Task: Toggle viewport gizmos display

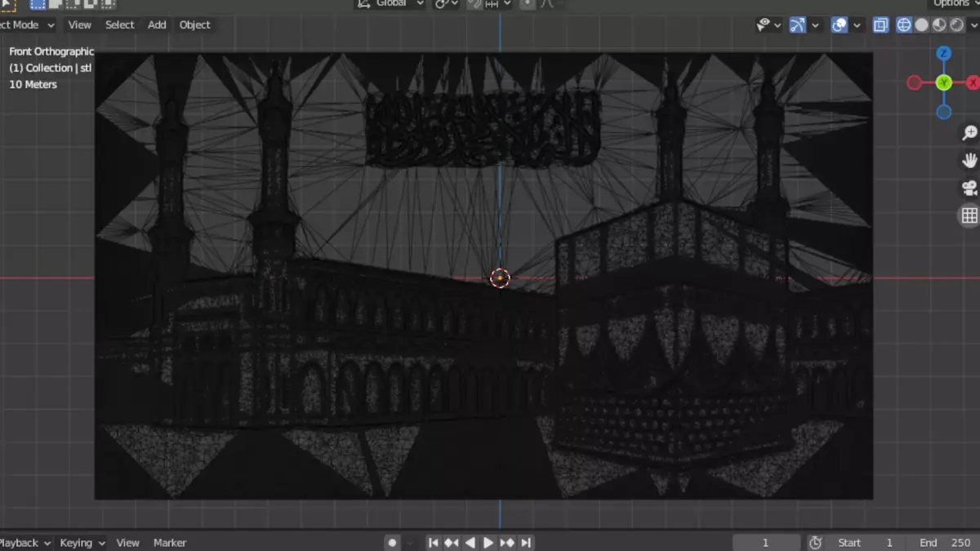Action: tap(797, 24)
